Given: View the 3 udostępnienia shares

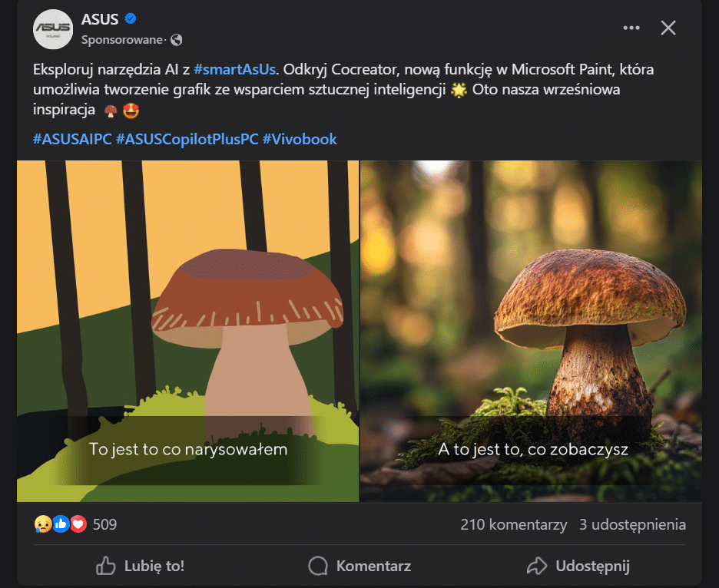Looking at the screenshot, I should [632, 525].
